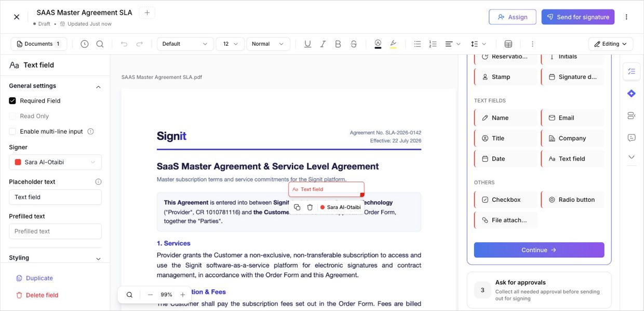644x311 pixels.
Task: Open the font family Default dropdown
Action: [185, 44]
